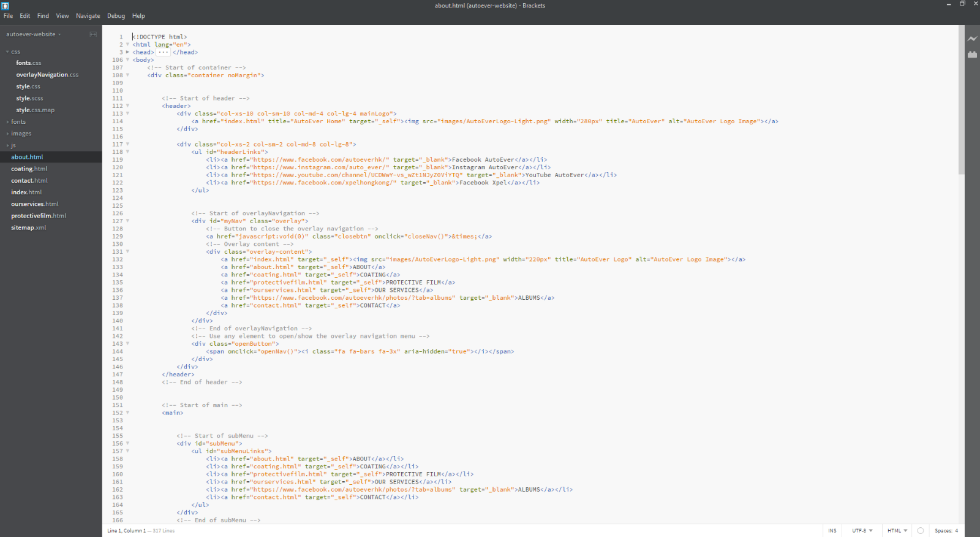Expand the js folder
This screenshot has width=980, height=537.
point(7,146)
